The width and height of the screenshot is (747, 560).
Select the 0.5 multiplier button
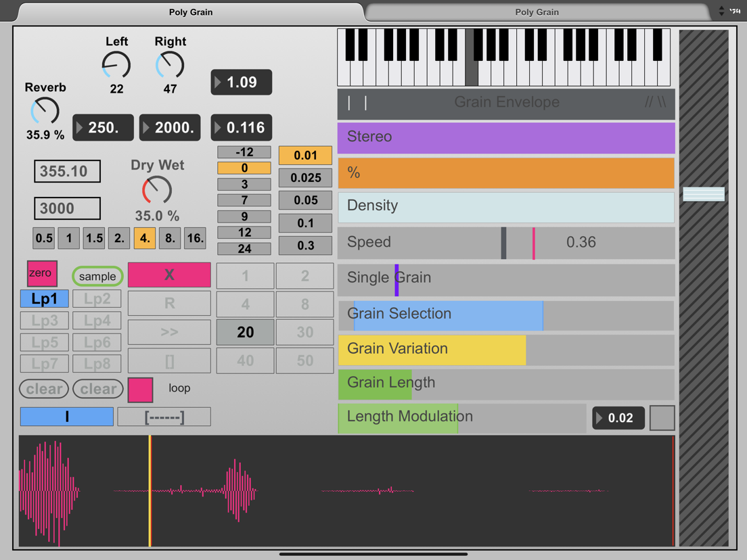[x=44, y=238]
